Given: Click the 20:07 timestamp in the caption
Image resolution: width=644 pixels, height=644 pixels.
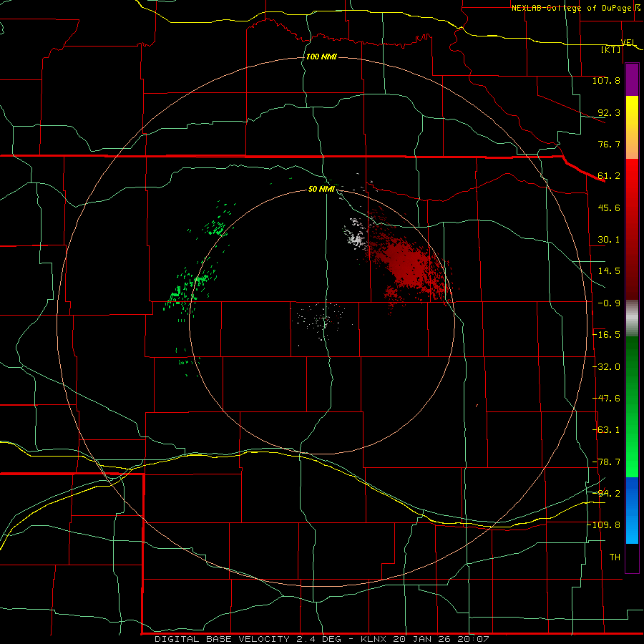Looking at the screenshot, I should pos(473,639).
